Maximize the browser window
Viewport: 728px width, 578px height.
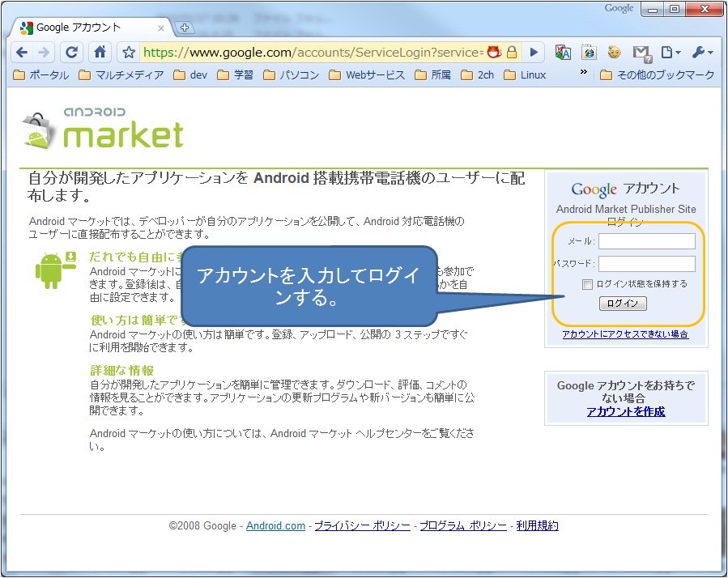pos(674,9)
